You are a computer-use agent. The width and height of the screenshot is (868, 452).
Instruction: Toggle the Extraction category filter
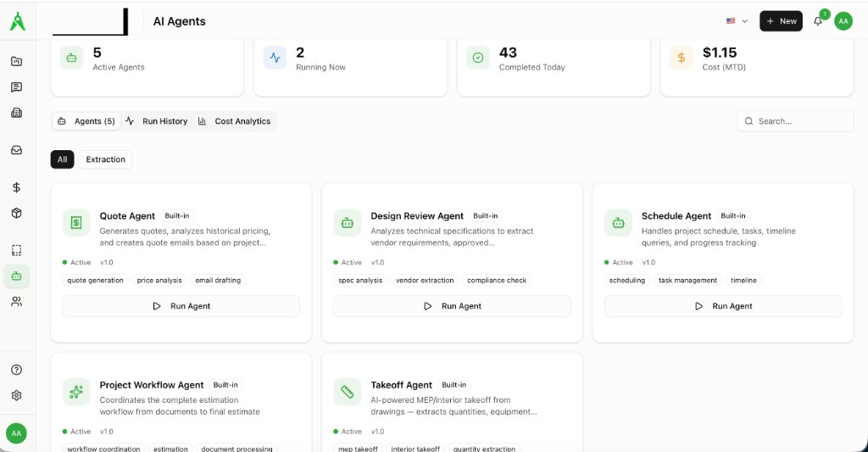coord(106,159)
